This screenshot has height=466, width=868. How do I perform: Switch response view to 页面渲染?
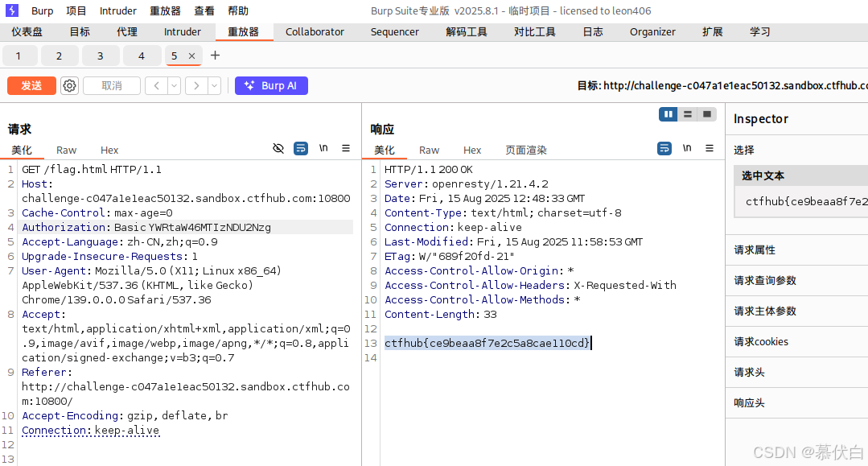(526, 151)
